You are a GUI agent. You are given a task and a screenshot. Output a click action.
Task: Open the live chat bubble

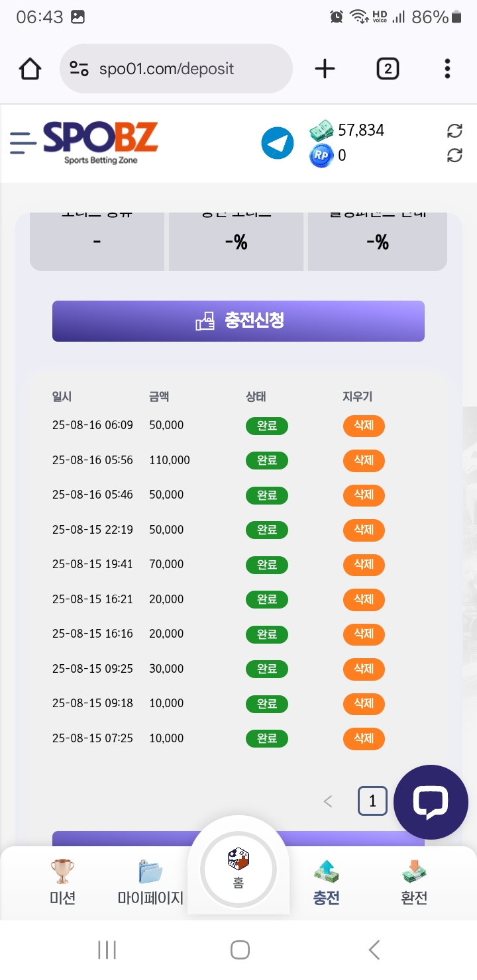(431, 802)
